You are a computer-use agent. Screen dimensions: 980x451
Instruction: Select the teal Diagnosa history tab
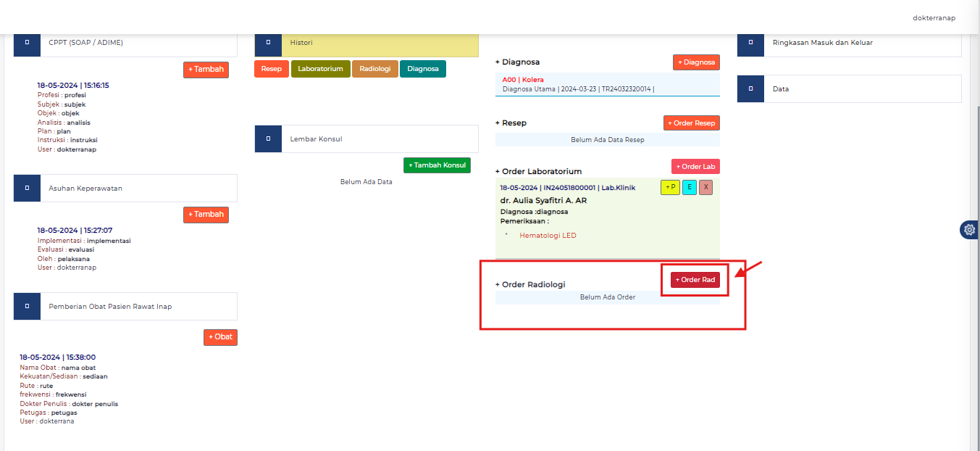422,69
